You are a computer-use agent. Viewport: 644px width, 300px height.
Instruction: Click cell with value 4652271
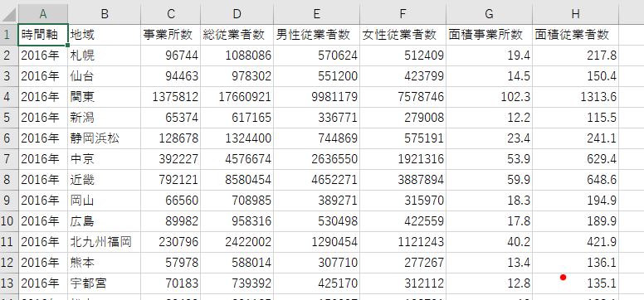(x=316, y=180)
